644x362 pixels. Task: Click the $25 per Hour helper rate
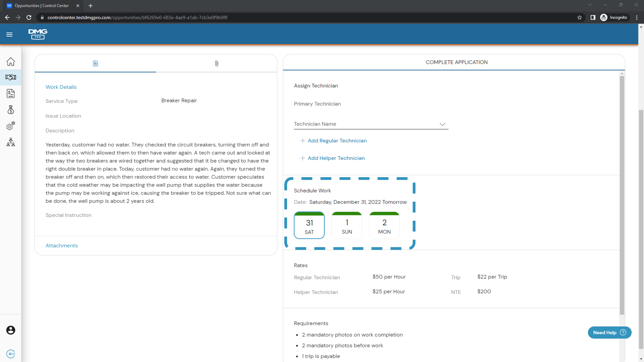[x=389, y=292]
